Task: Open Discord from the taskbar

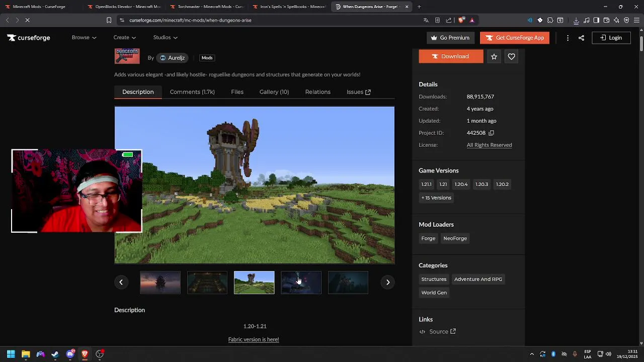Action: point(70,354)
